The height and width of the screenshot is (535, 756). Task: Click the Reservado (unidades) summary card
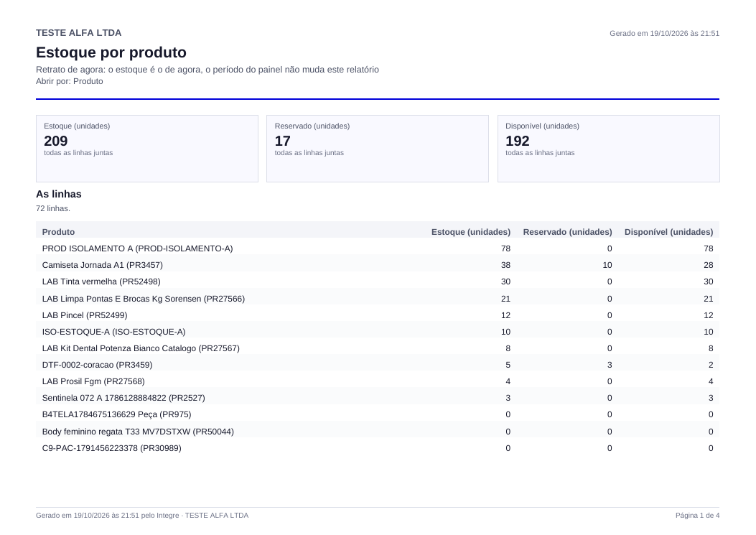point(378,149)
